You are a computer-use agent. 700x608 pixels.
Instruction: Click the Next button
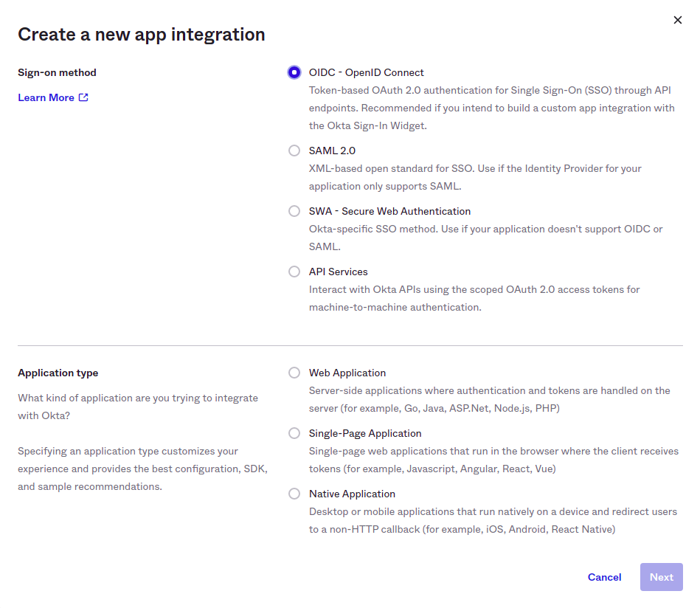pyautogui.click(x=661, y=577)
